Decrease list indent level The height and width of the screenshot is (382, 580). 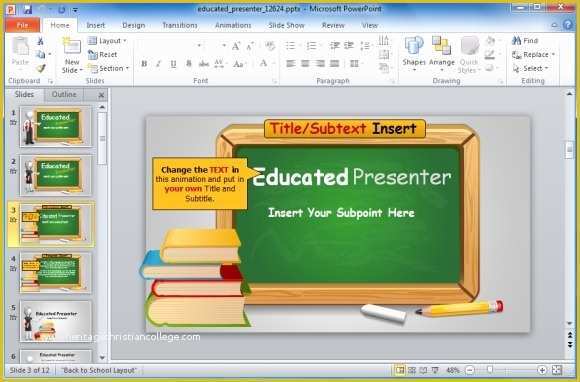pos(334,46)
